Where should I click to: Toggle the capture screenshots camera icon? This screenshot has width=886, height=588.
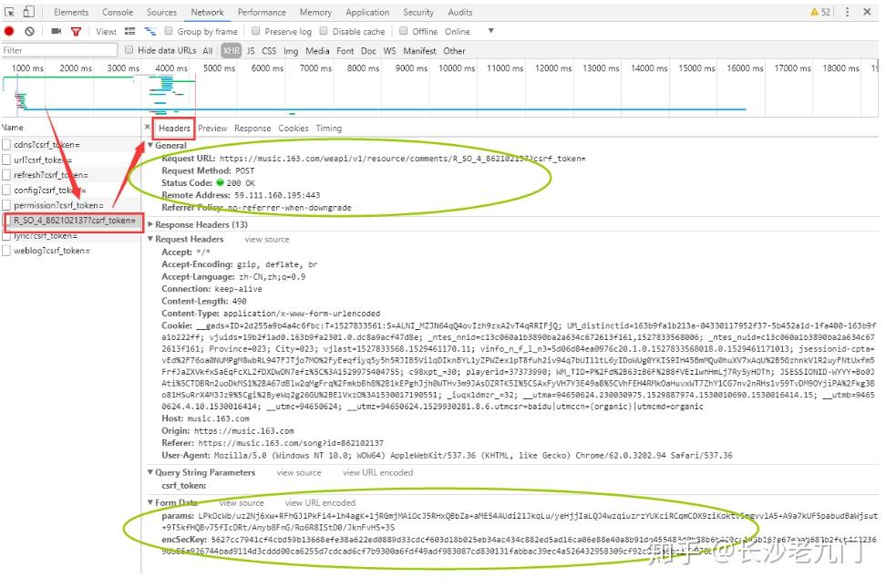(x=56, y=31)
